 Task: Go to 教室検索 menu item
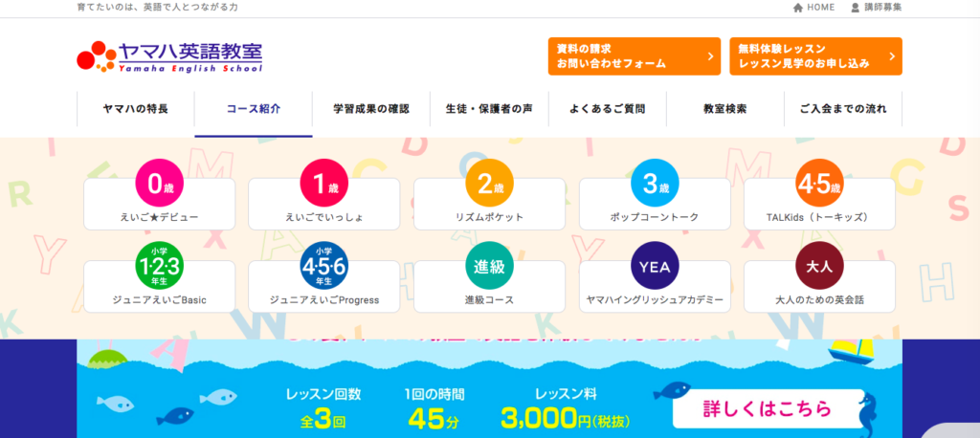pyautogui.click(x=725, y=109)
